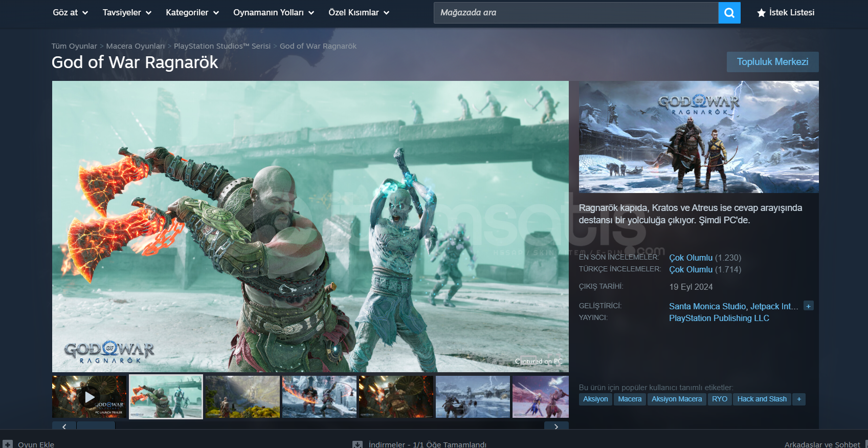Expand developer list with plus button

point(808,306)
